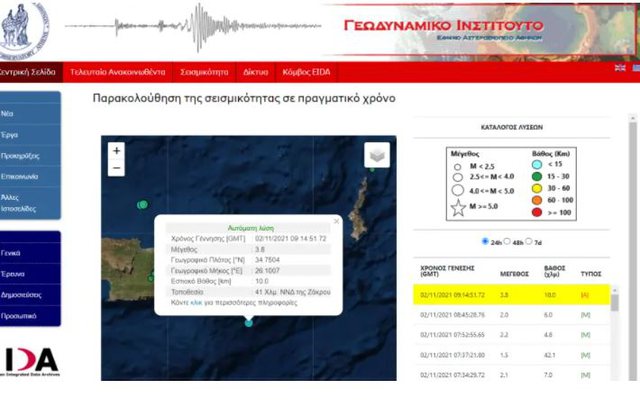Open the Έρευνα sidebar link
Screen dimensions: 640x407
click(13, 274)
